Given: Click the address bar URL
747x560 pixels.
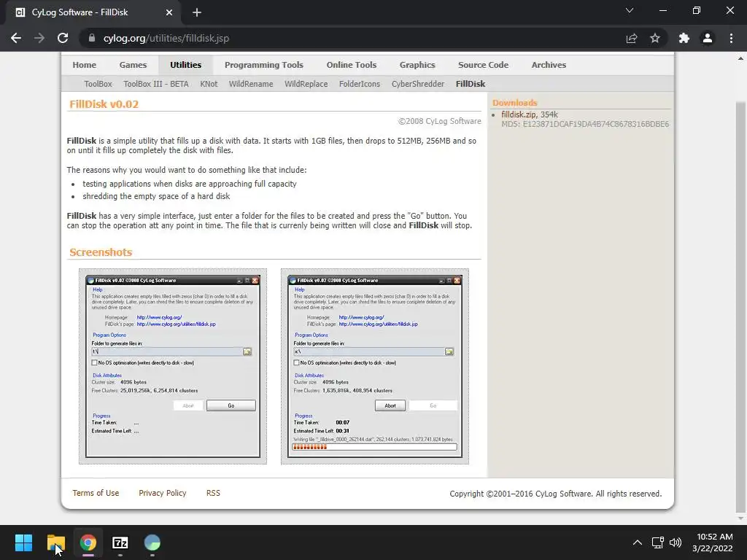Looking at the screenshot, I should click(x=166, y=38).
